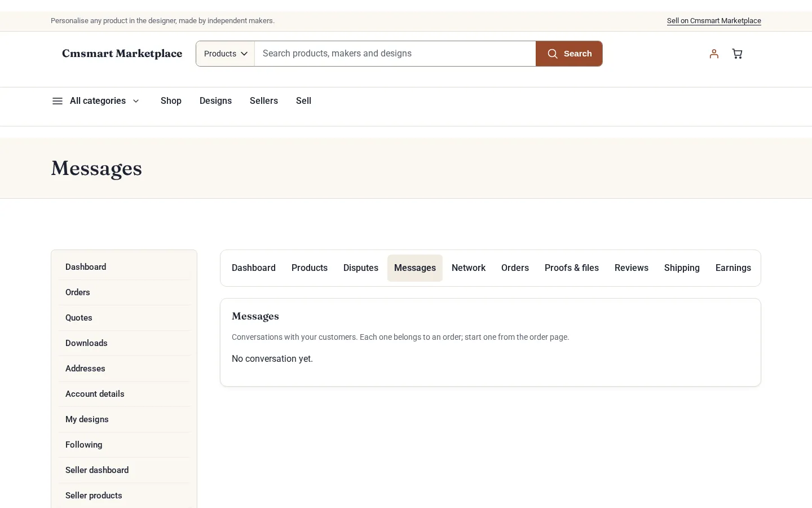Open Sell in main navigation
The image size is (812, 508).
click(x=303, y=101)
